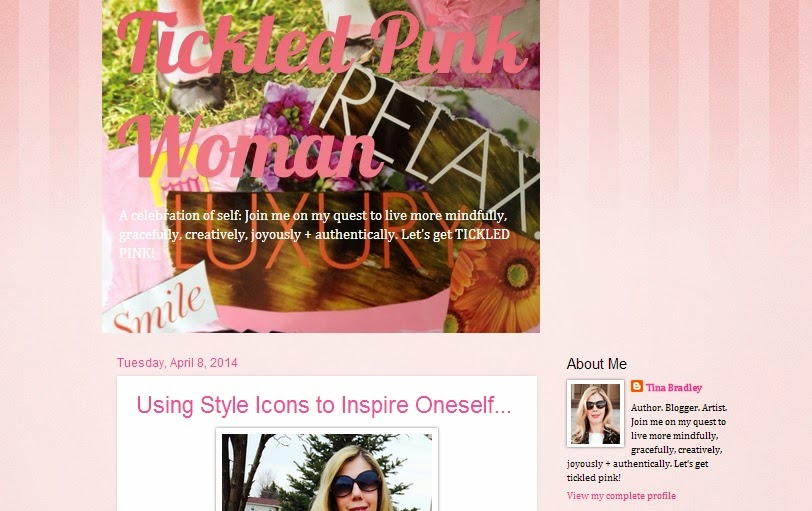812x511 pixels.
Task: Click the blog tagline about celebration of self
Action: point(314,234)
